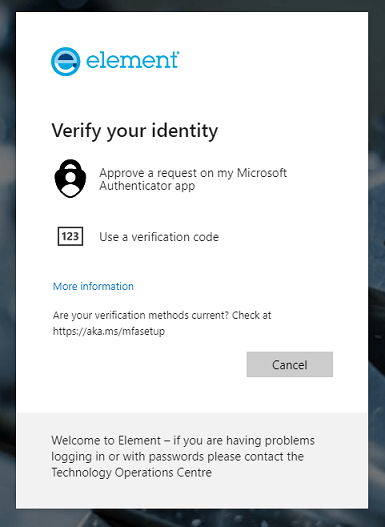This screenshot has width=385, height=527.
Task: Select the Microsoft Authenticator lock icon
Action: click(x=70, y=178)
